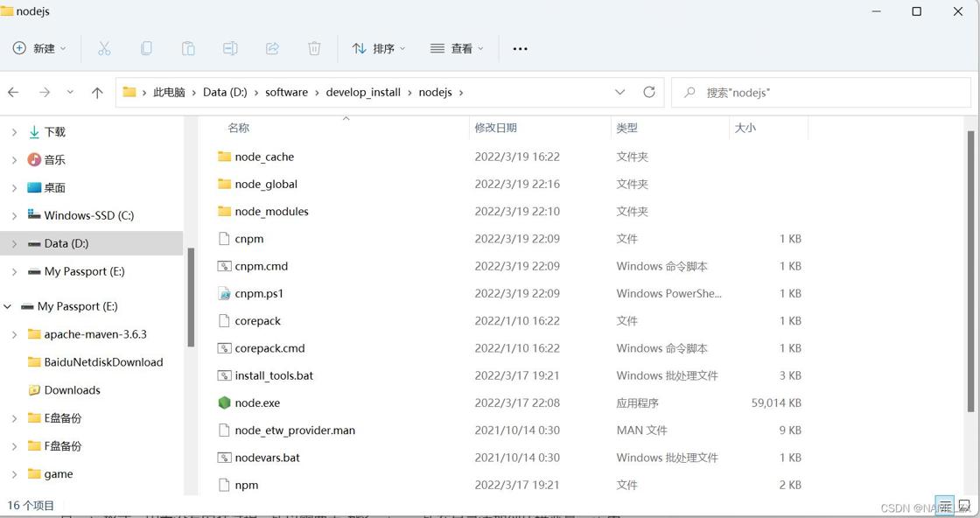
Task: Click the node_modules folder icon
Action: pyautogui.click(x=224, y=211)
